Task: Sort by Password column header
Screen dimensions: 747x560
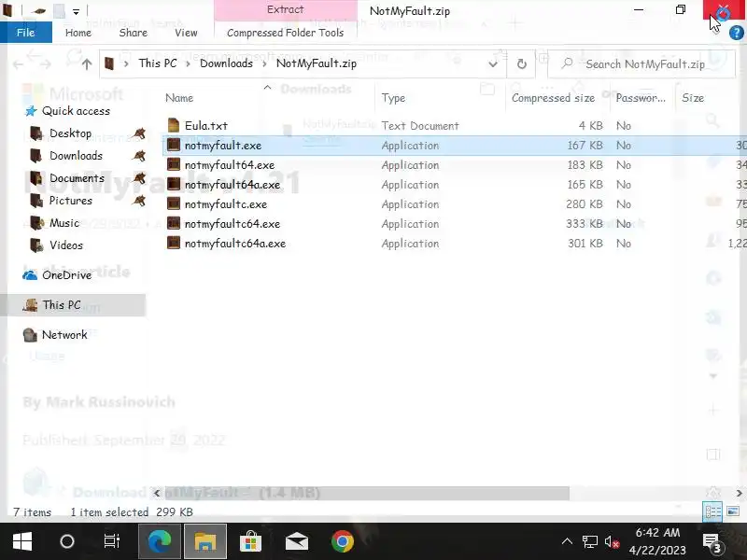Action: click(641, 98)
